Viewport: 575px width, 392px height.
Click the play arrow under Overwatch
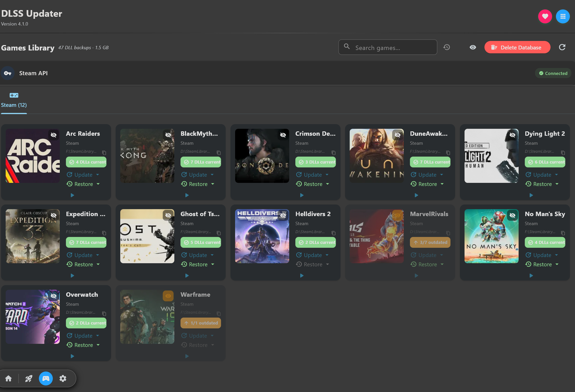tap(72, 356)
